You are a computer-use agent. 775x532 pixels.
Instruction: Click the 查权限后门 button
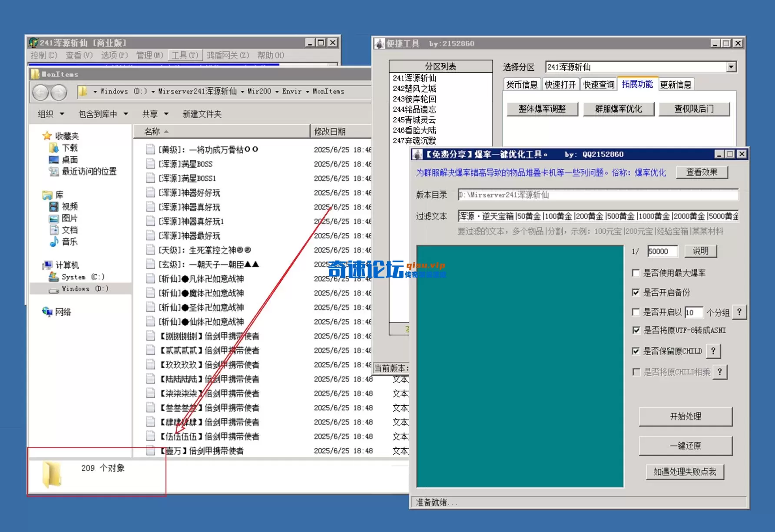pyautogui.click(x=694, y=109)
